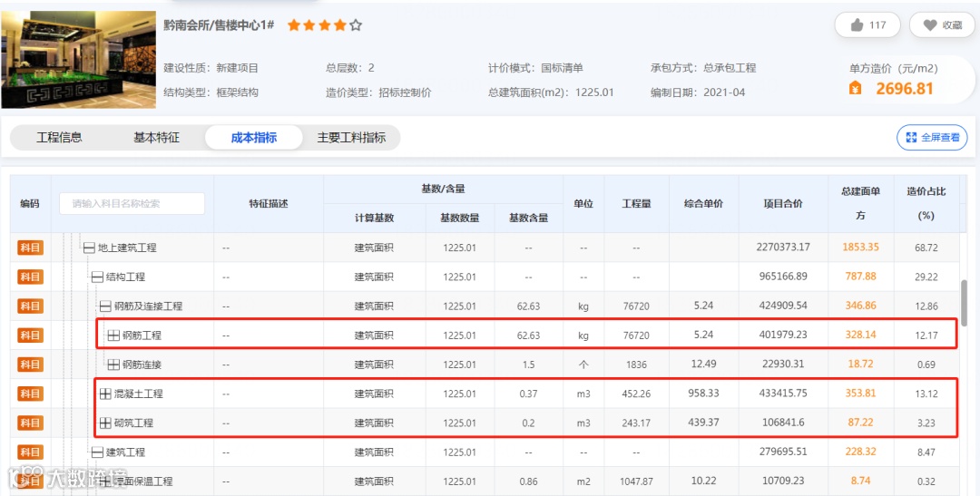The image size is (980, 496).
Task: Click the 全屏查看 button
Action: point(932,138)
